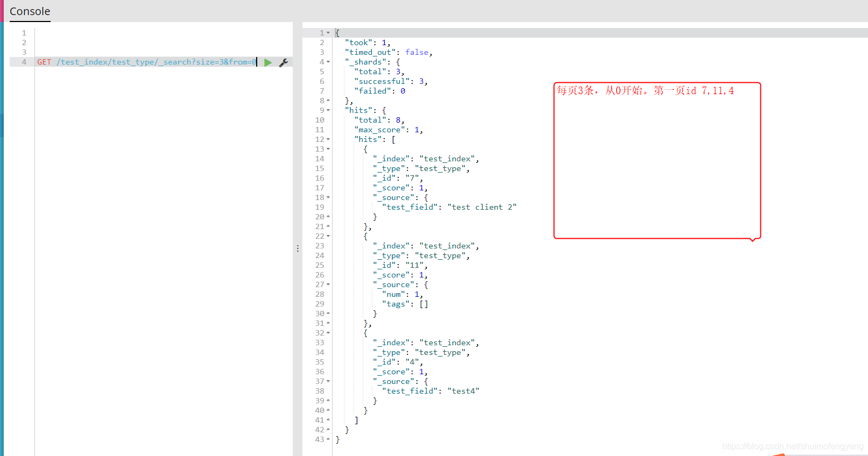This screenshot has height=456, width=868.
Task: Fold the "_source" block on line 18
Action: pyautogui.click(x=328, y=197)
